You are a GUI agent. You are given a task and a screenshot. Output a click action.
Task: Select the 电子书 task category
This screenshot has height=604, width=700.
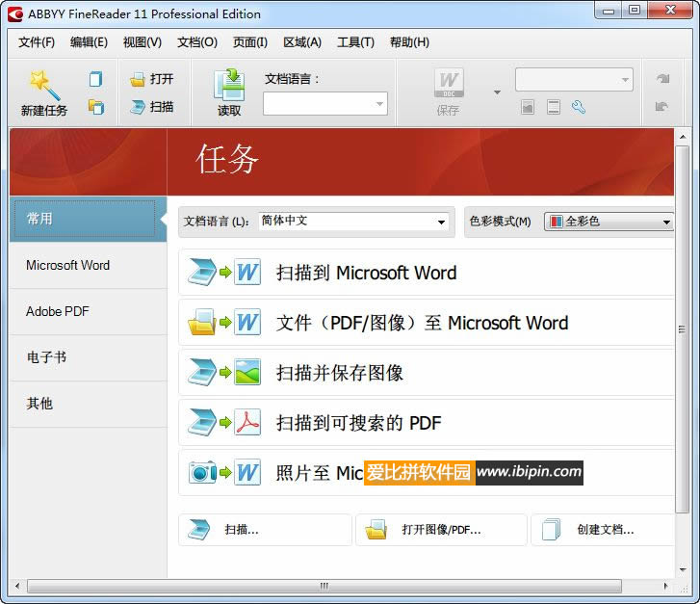click(88, 357)
